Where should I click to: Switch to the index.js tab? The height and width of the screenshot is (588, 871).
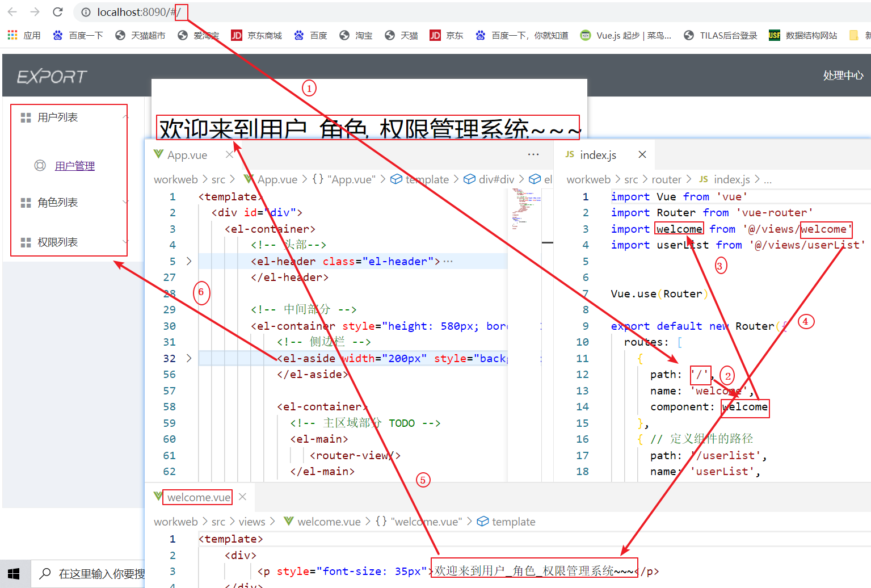tap(598, 154)
